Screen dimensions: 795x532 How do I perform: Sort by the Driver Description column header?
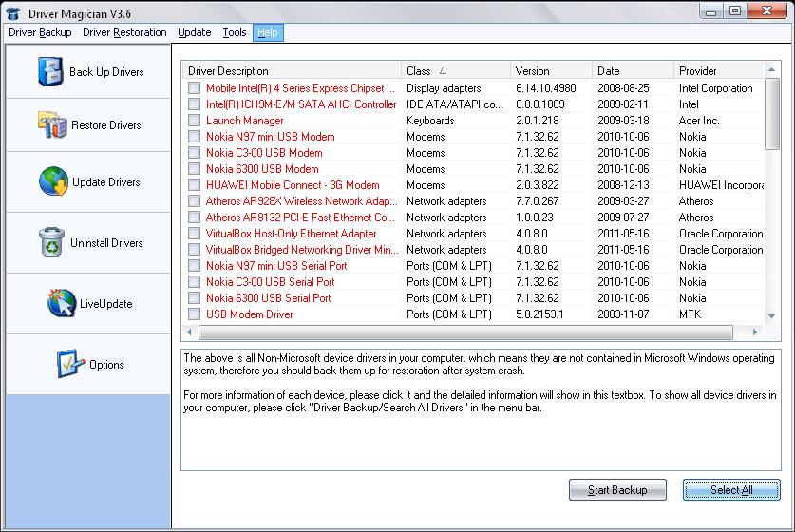coord(291,70)
